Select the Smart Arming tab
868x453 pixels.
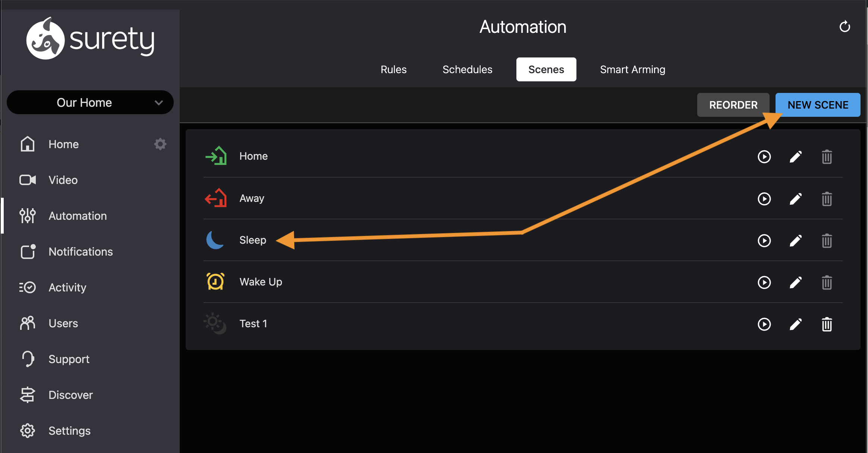coord(632,69)
